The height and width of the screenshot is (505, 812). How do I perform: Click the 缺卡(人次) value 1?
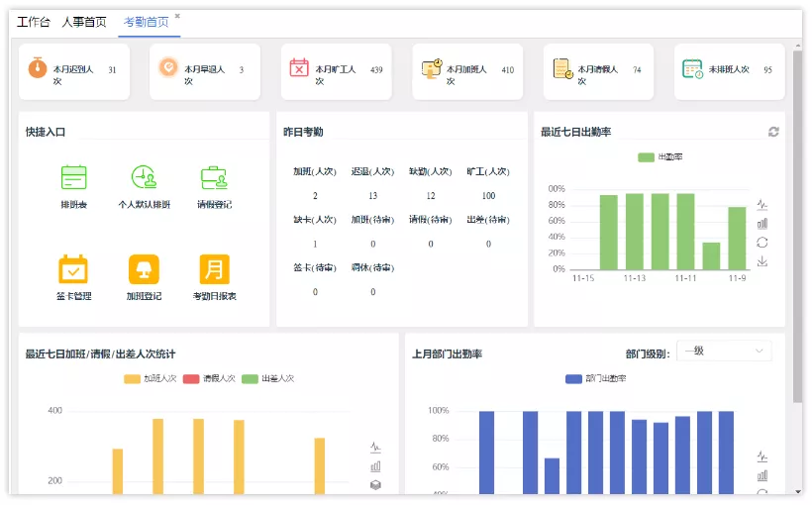[x=315, y=244]
